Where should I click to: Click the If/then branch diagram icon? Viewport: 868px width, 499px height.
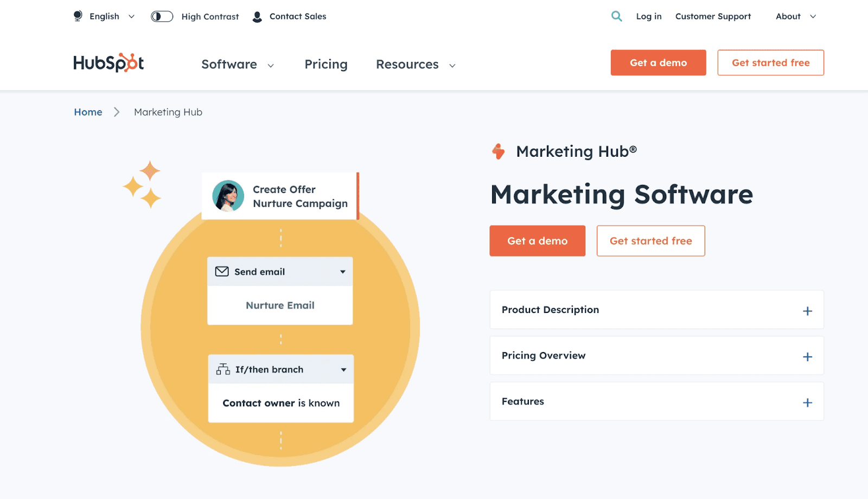(223, 369)
